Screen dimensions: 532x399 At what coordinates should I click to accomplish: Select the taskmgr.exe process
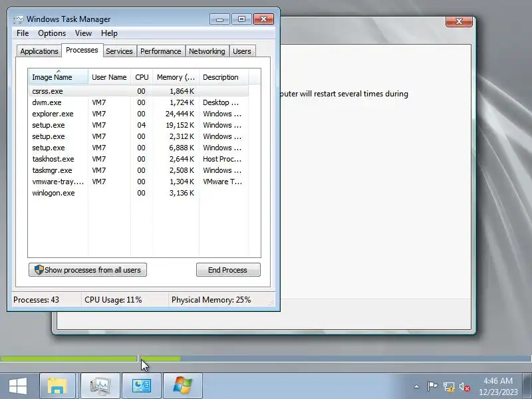138,170
